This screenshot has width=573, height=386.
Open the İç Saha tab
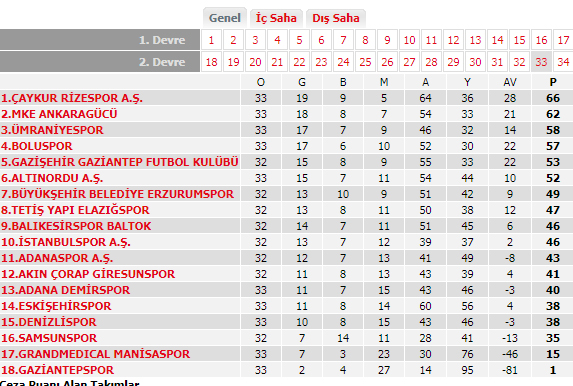pos(276,18)
